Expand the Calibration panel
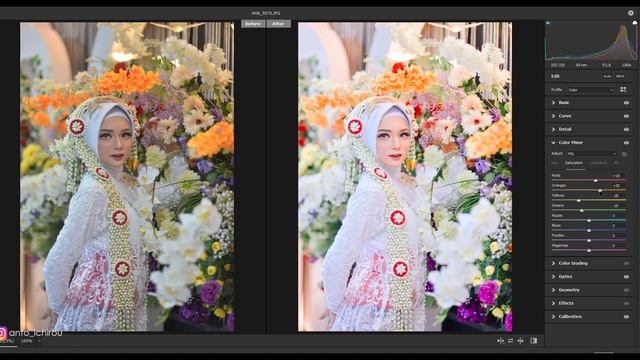This screenshot has height=360, width=640. pyautogui.click(x=553, y=317)
